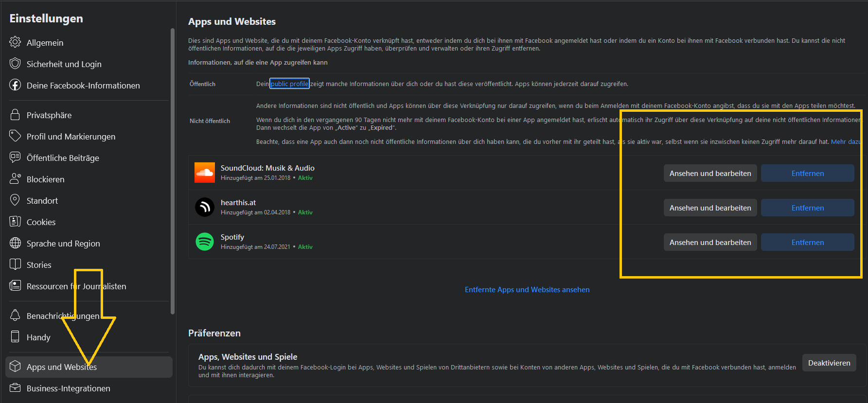Deactivate Apps, Websites und Spiele preference
This screenshot has height=403, width=868.
pyautogui.click(x=829, y=363)
